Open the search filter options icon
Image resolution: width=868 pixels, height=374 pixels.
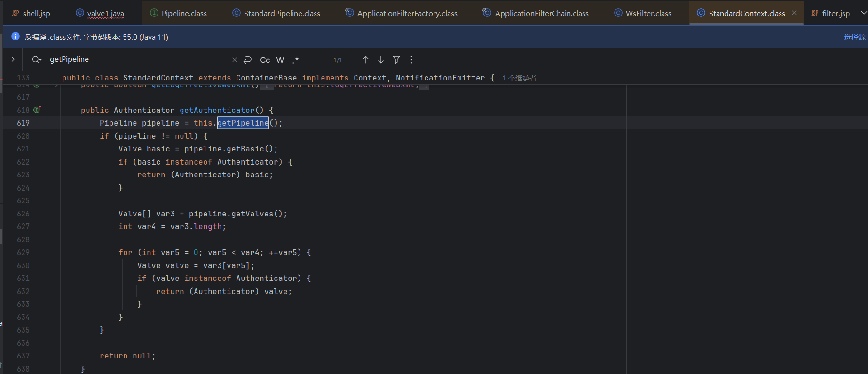[396, 60]
